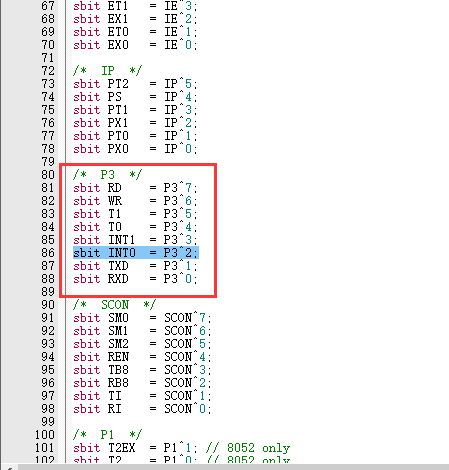This screenshot has width=449, height=470.
Task: Click the '/* IP */' comment line
Action: pyautogui.click(x=107, y=71)
